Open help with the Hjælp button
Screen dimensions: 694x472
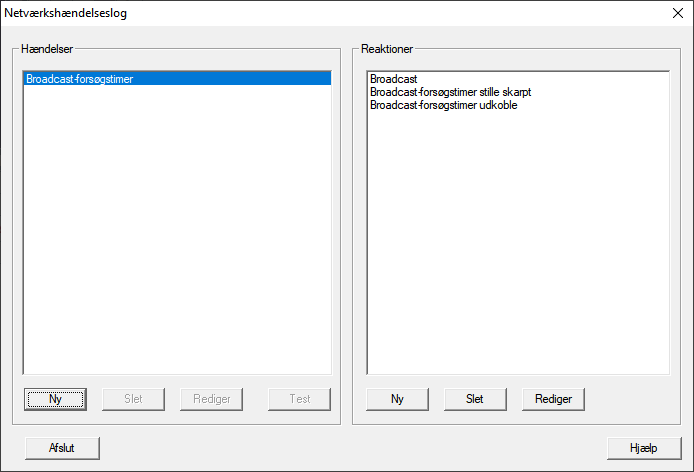tap(644, 447)
